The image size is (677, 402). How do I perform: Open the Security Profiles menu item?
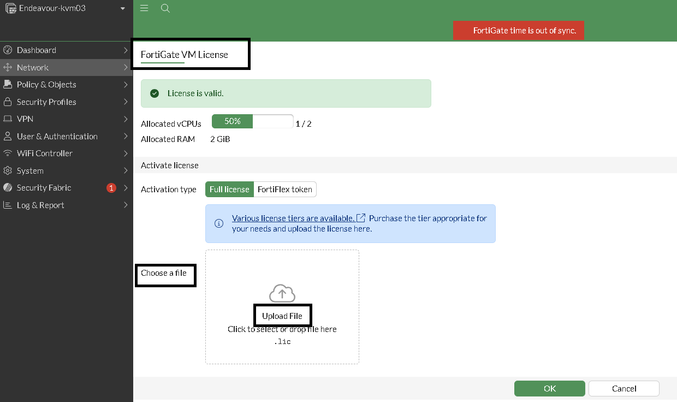[x=66, y=102]
